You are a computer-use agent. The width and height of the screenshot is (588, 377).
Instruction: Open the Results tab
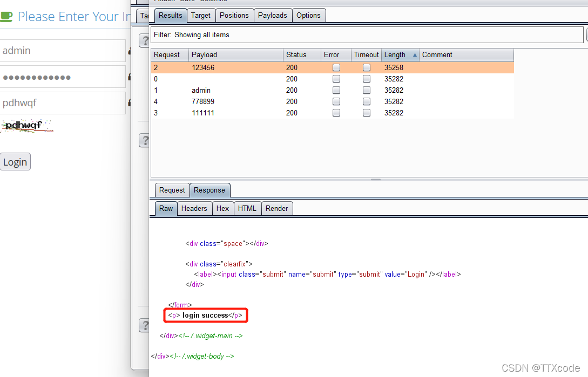[x=170, y=15]
